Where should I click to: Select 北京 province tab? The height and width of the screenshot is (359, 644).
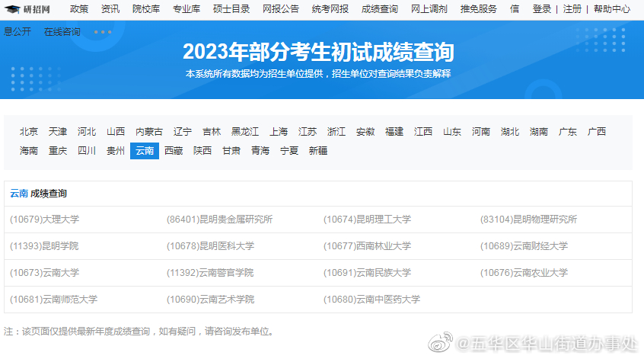click(x=29, y=132)
